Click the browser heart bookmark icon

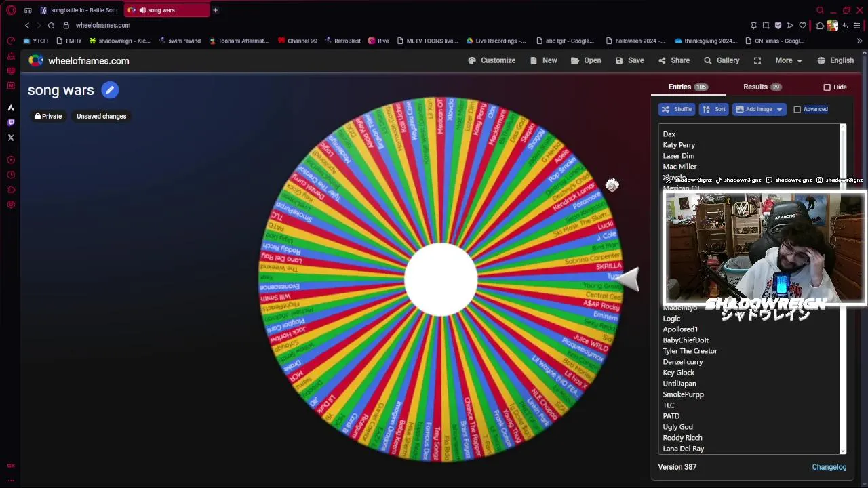coord(803,26)
